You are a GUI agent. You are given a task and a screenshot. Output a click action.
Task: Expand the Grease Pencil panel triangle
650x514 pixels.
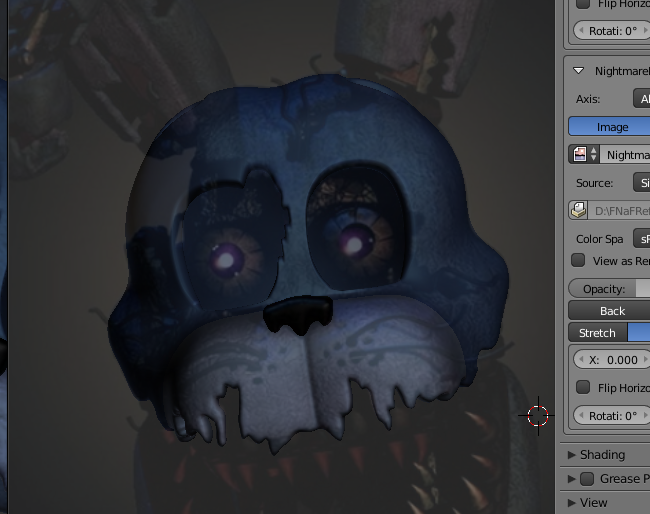(572, 479)
